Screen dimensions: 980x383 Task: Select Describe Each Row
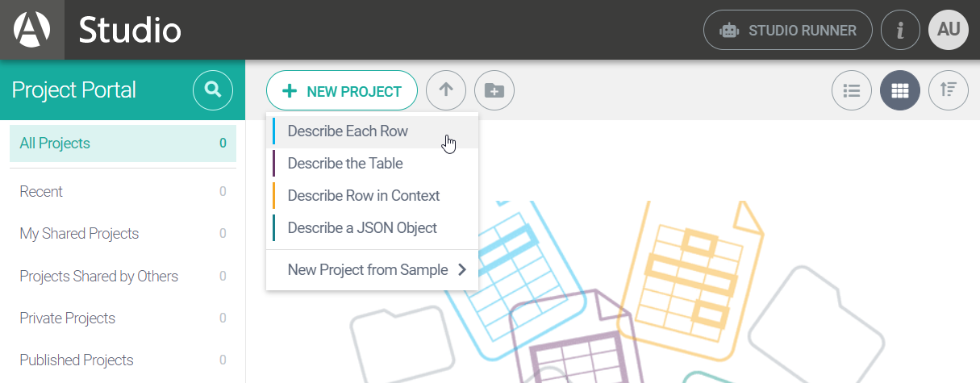tap(348, 131)
